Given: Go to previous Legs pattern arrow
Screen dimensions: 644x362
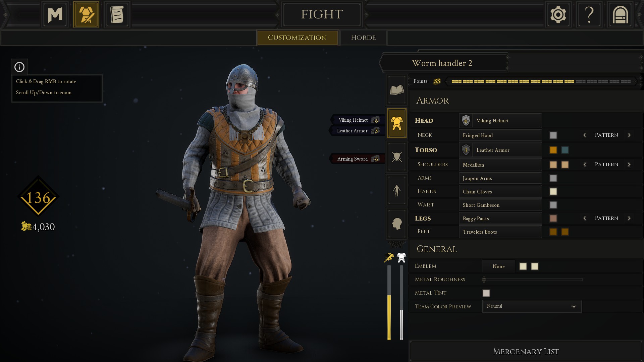Looking at the screenshot, I should click(x=585, y=218).
